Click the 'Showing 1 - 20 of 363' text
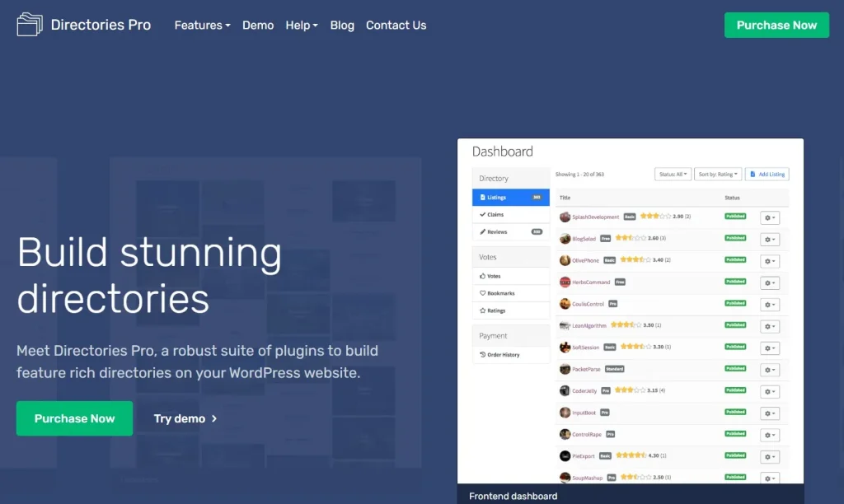 [579, 175]
